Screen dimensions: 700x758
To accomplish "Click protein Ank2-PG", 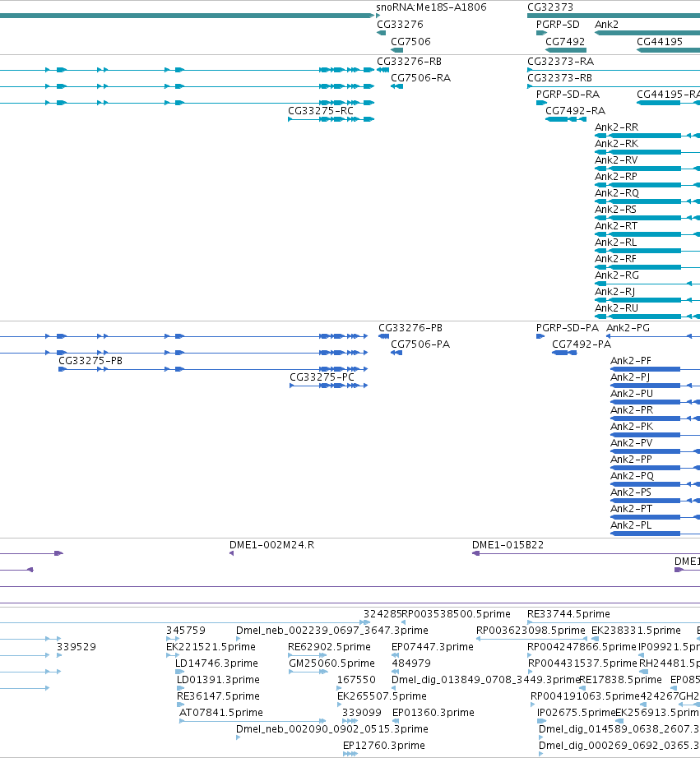I will [x=628, y=328].
